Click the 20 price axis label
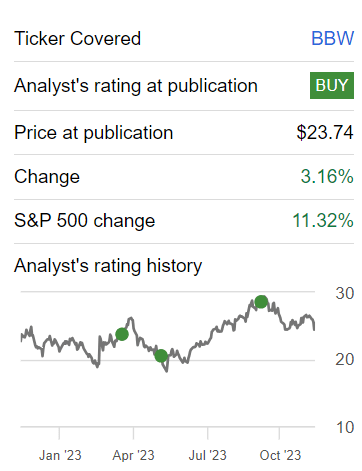 pos(345,360)
